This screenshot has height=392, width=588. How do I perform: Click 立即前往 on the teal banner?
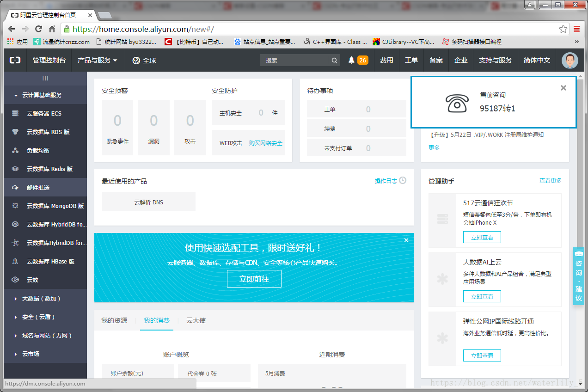[x=254, y=279]
